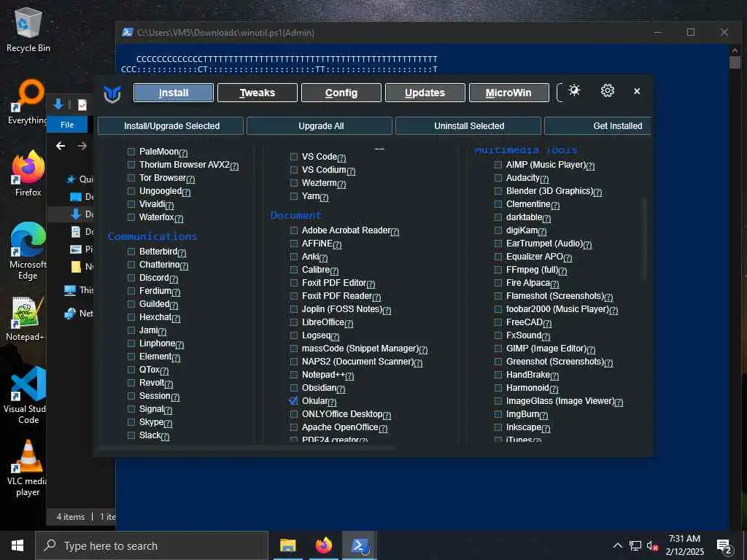Image resolution: width=747 pixels, height=560 pixels.
Task: Open the settings gear in WinUtil
Action: tap(608, 90)
